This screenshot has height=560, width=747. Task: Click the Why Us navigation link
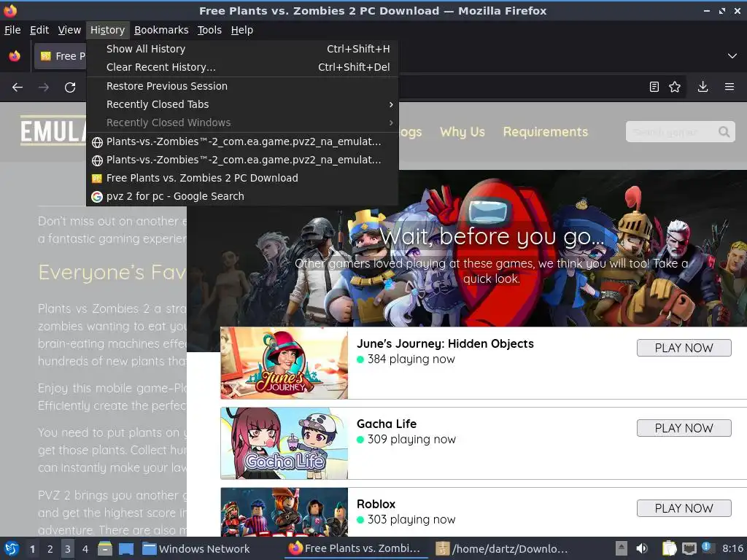[x=462, y=132]
